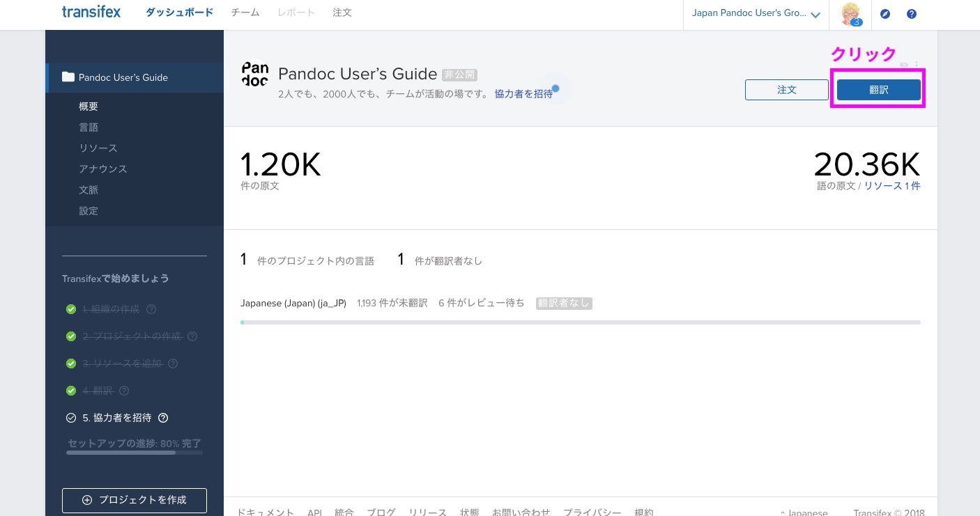Click the 6 件がレビュー待ち text
Image resolution: width=980 pixels, height=516 pixels.
click(482, 304)
